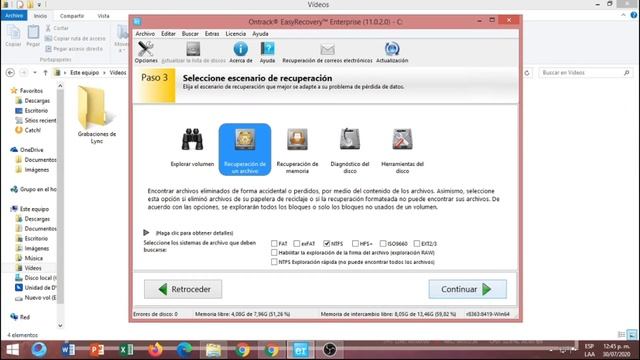This screenshot has width=640, height=360.
Task: Open the Editar menu
Action: point(168,34)
